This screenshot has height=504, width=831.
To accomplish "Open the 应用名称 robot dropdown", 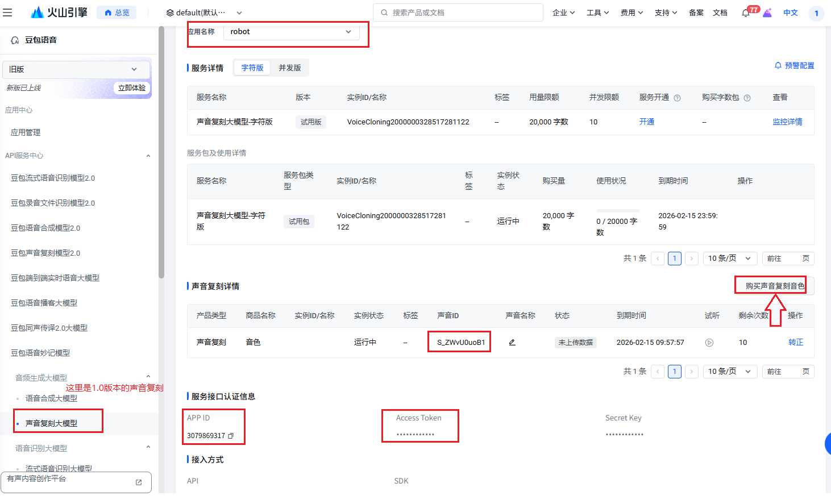I will pos(291,32).
